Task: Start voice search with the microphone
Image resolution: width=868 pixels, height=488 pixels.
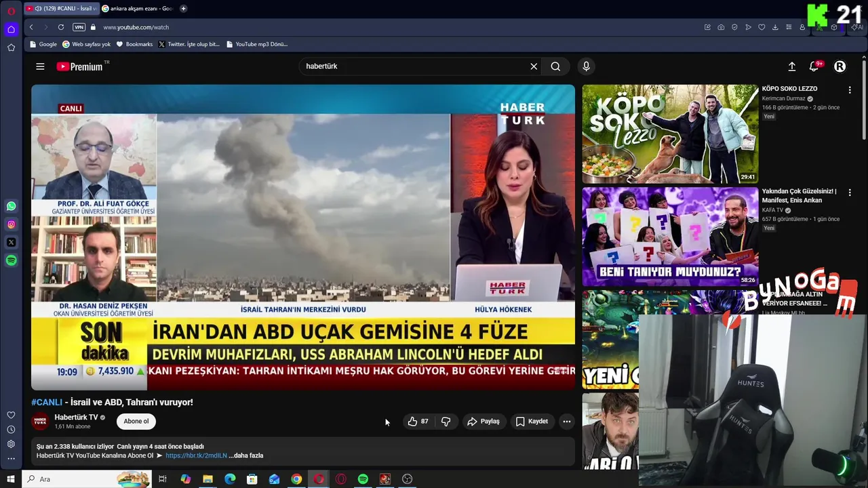Action: [x=587, y=66]
